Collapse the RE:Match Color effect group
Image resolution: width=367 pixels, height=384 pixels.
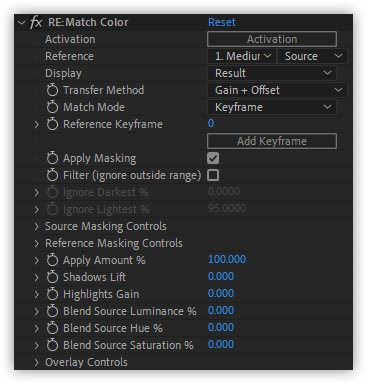pyautogui.click(x=22, y=23)
